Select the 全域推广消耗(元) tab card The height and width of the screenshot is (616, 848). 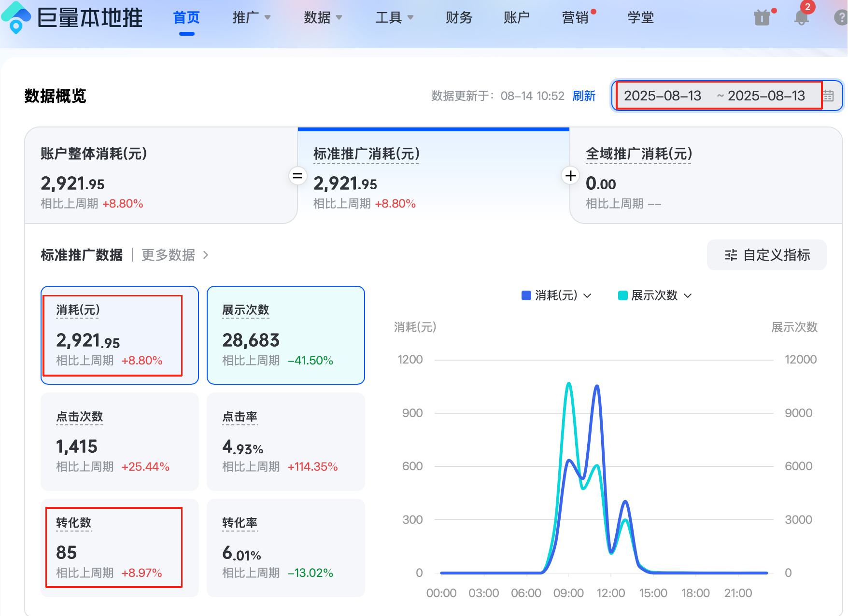pyautogui.click(x=706, y=175)
